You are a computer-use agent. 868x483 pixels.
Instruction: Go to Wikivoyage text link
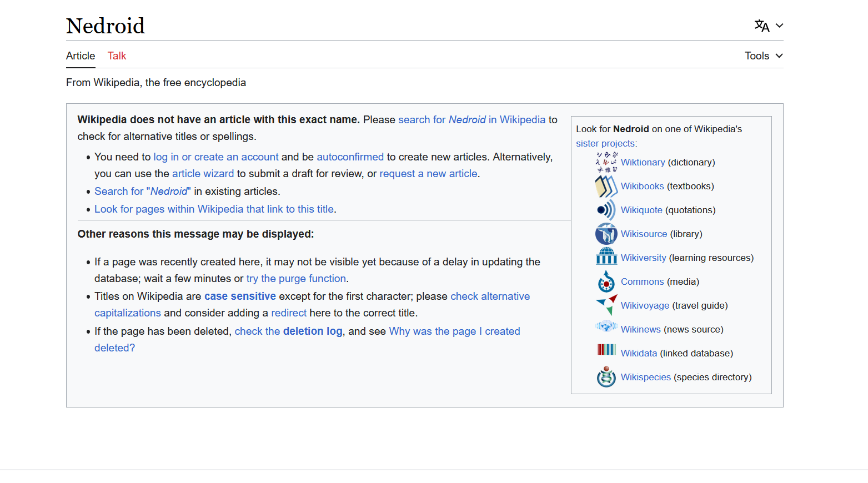click(645, 305)
